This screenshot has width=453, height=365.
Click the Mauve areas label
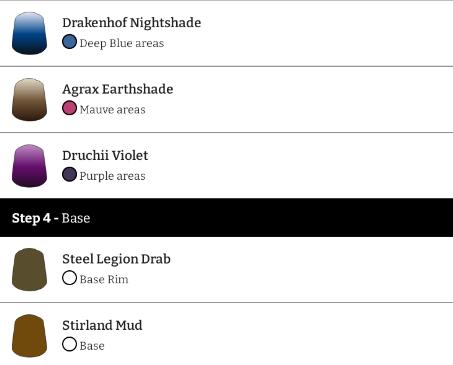(113, 110)
